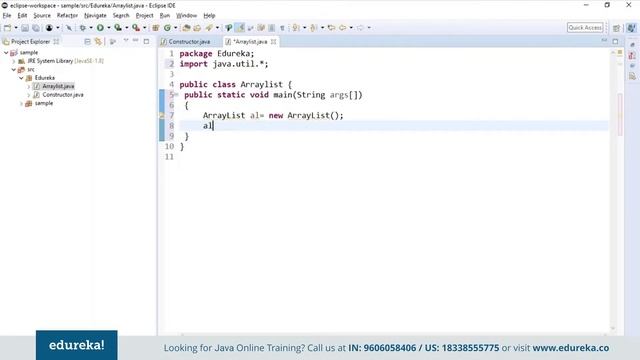Click the Coverage run icon
The height and width of the screenshot is (360, 640).
tap(118, 28)
